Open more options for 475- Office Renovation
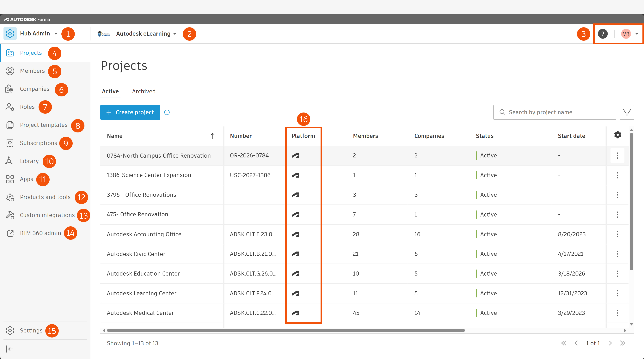 tap(617, 215)
